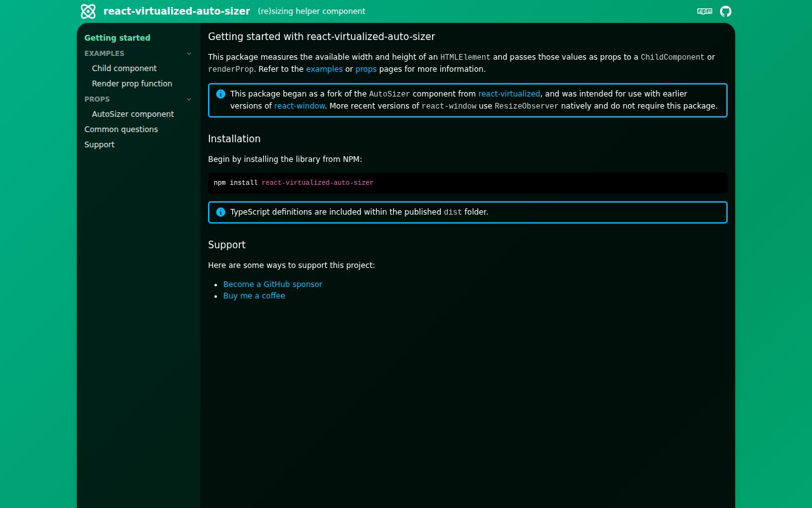Open the Support page in sidebar
This screenshot has height=508, width=812.
(x=100, y=145)
